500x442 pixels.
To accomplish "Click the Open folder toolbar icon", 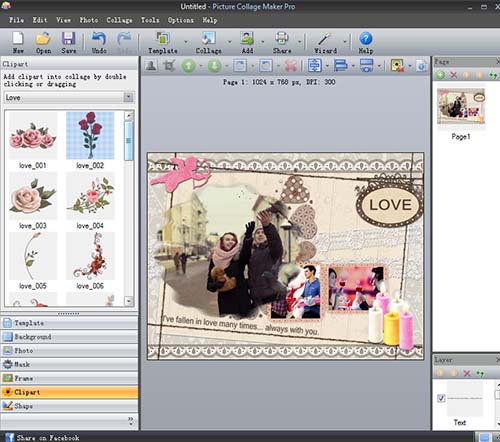I will point(43,38).
